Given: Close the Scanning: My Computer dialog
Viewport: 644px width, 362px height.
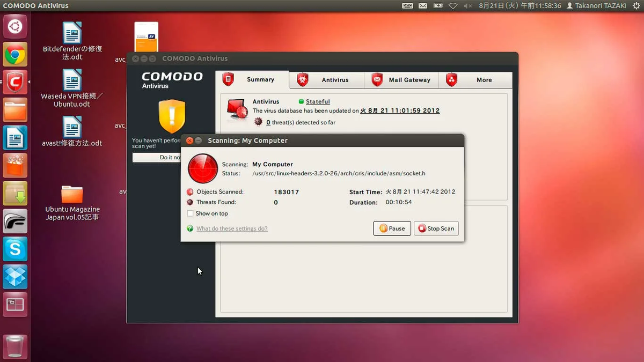Looking at the screenshot, I should [189, 141].
